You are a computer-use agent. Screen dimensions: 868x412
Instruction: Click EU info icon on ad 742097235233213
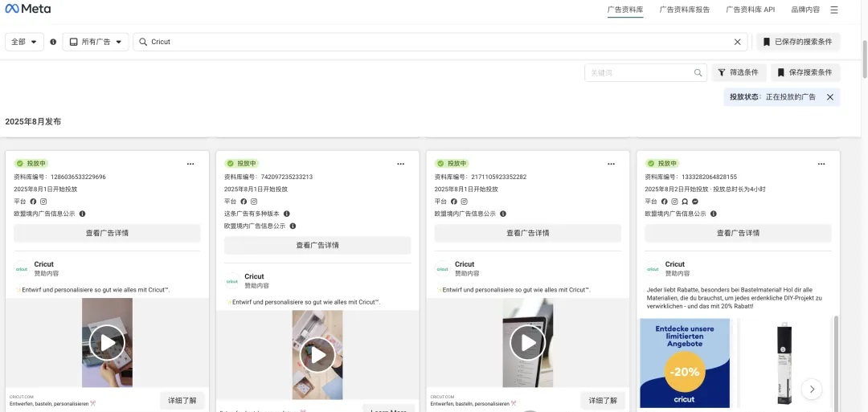[293, 226]
